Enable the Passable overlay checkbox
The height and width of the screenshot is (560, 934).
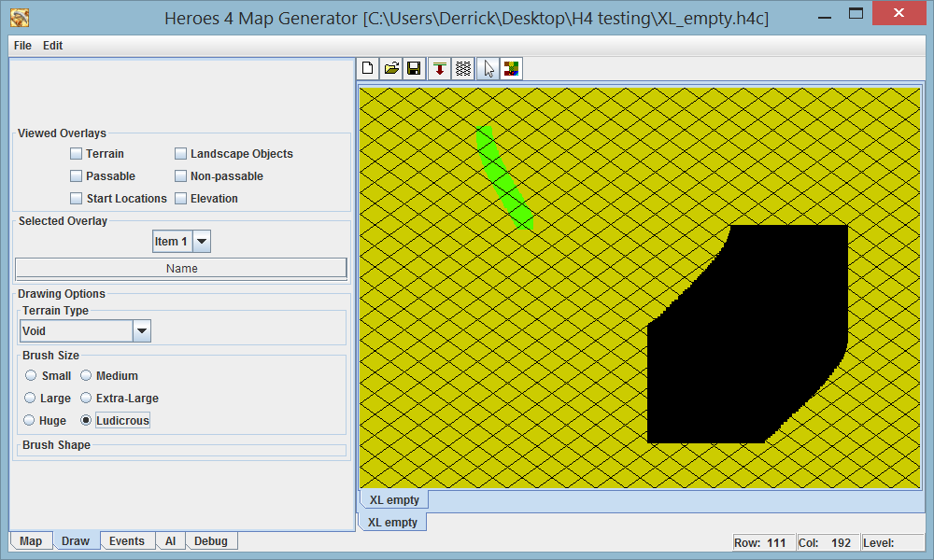coord(76,176)
